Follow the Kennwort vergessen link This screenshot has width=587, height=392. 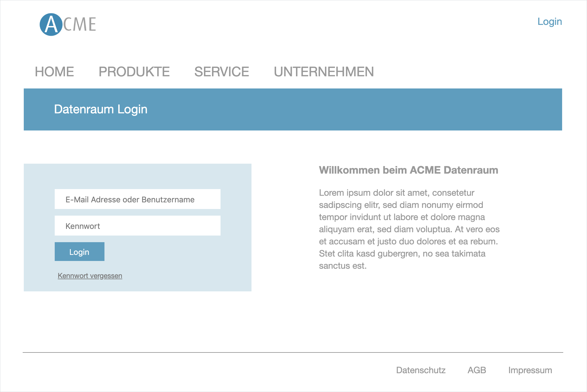(90, 276)
